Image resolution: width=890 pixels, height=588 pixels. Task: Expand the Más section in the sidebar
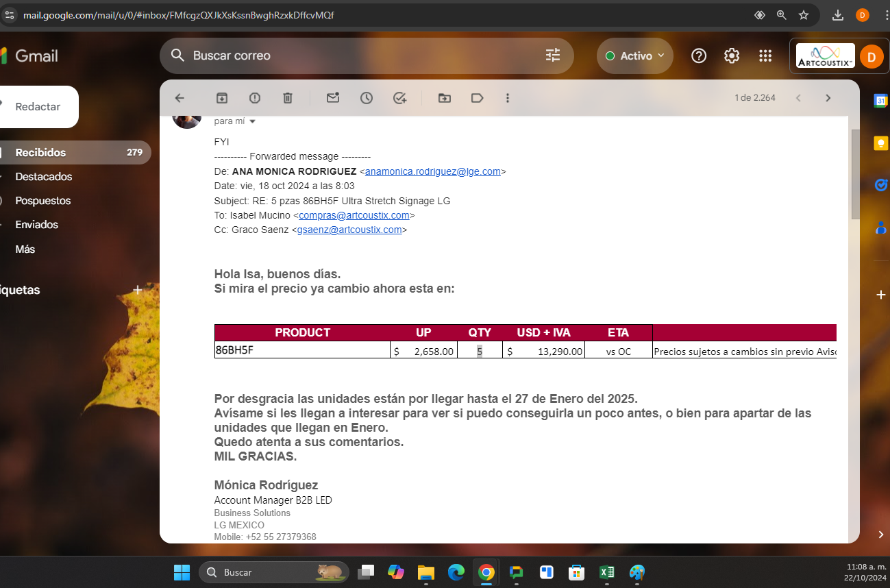click(25, 249)
